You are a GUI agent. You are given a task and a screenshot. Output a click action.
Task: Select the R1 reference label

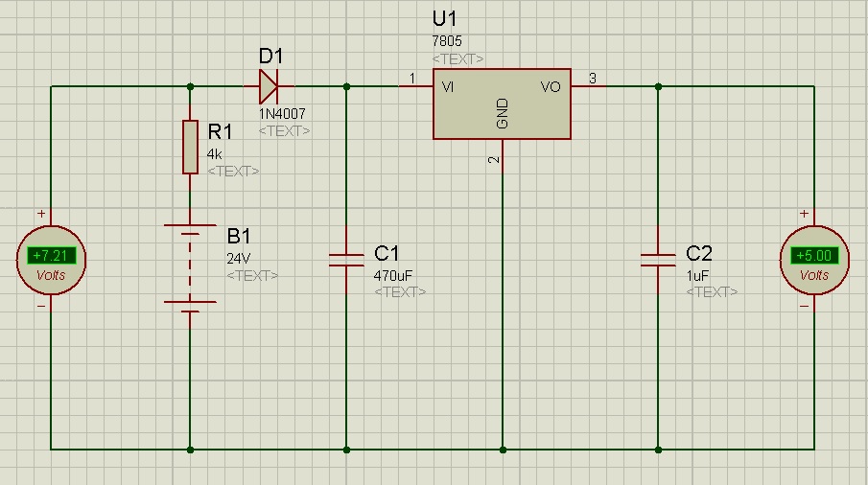[x=220, y=131]
